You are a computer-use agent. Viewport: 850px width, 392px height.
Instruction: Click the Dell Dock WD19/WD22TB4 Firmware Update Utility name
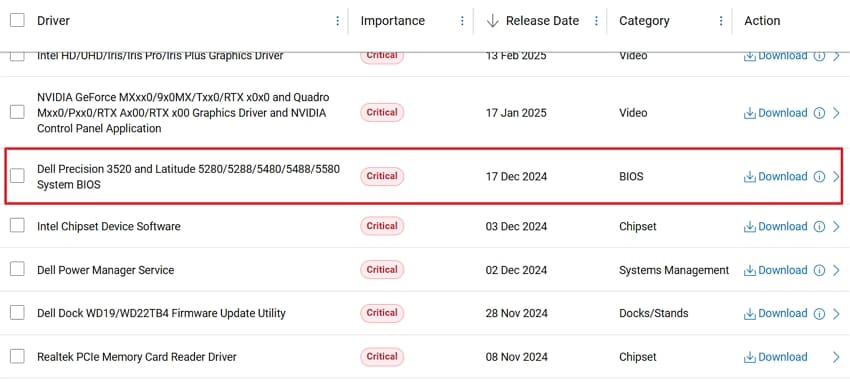(x=161, y=313)
